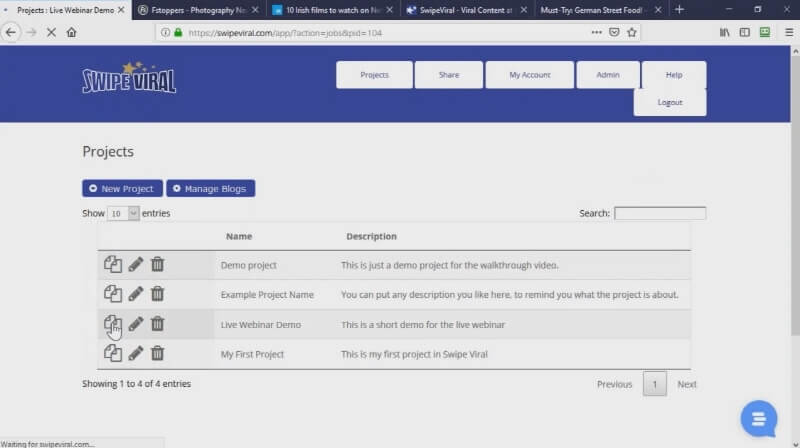The height and width of the screenshot is (448, 800).
Task: Open page actions three-dots menu
Action: (596, 33)
